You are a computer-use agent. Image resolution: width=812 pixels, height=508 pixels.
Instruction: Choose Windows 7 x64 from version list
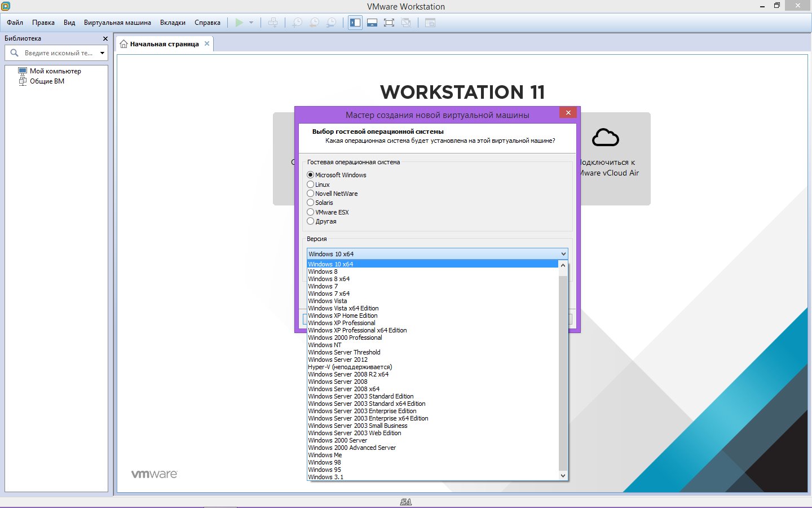click(433, 294)
